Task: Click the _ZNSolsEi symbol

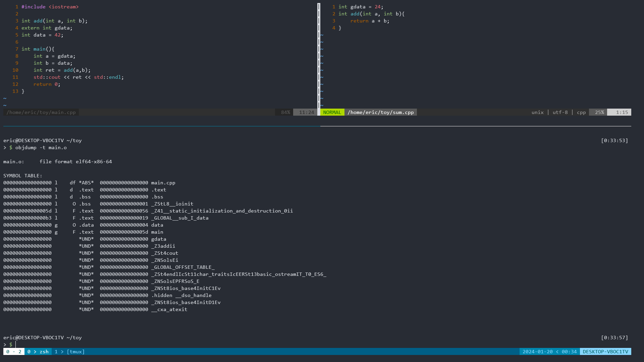Action: (x=165, y=260)
